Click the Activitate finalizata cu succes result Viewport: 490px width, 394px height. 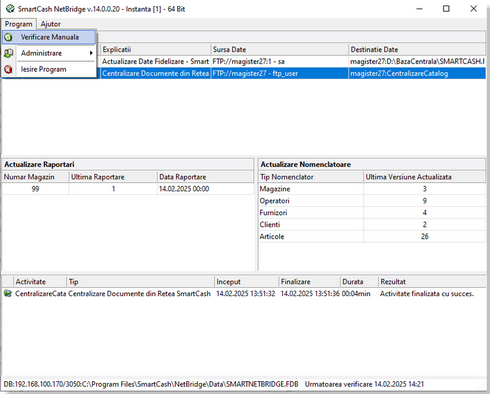tap(427, 294)
